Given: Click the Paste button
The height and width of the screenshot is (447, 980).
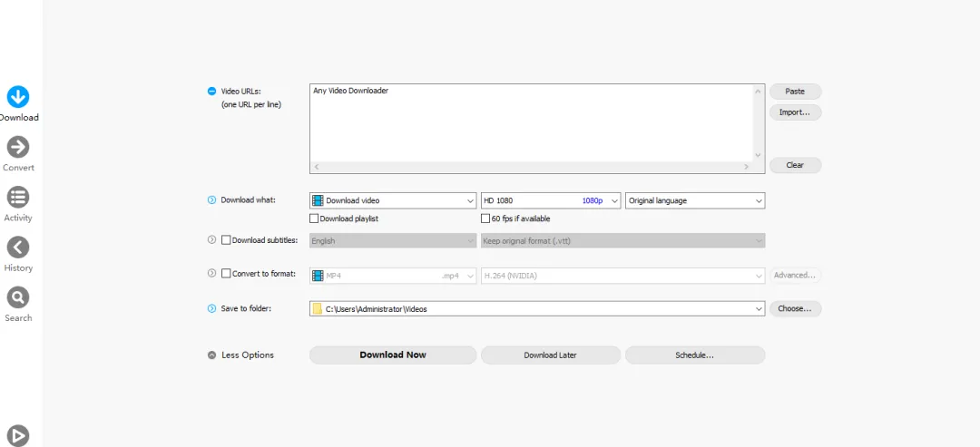Looking at the screenshot, I should click(x=795, y=92).
